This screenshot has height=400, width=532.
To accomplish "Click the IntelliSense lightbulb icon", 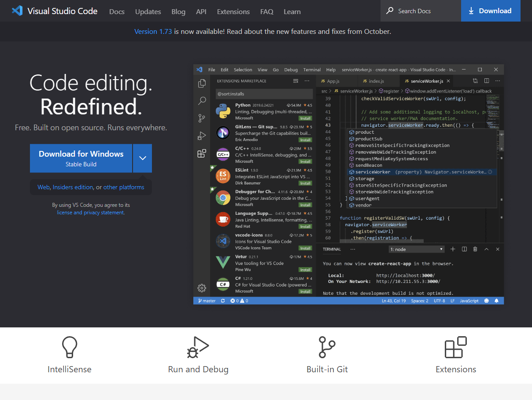I will pos(70,347).
